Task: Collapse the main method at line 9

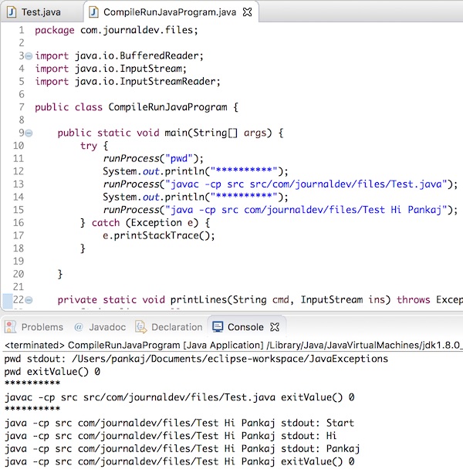Action: pos(29,133)
